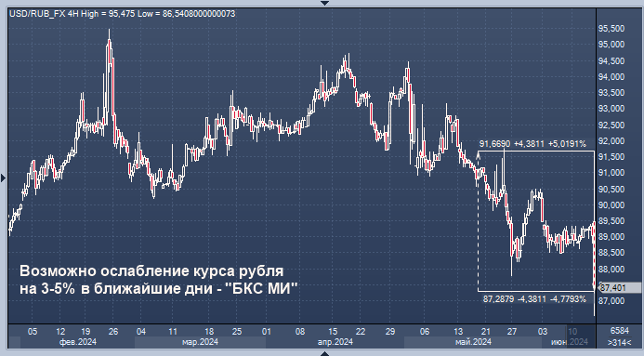The width and height of the screenshot is (644, 356).
Task: Select the white measurement rectangle's top edge
Action: 536,152
